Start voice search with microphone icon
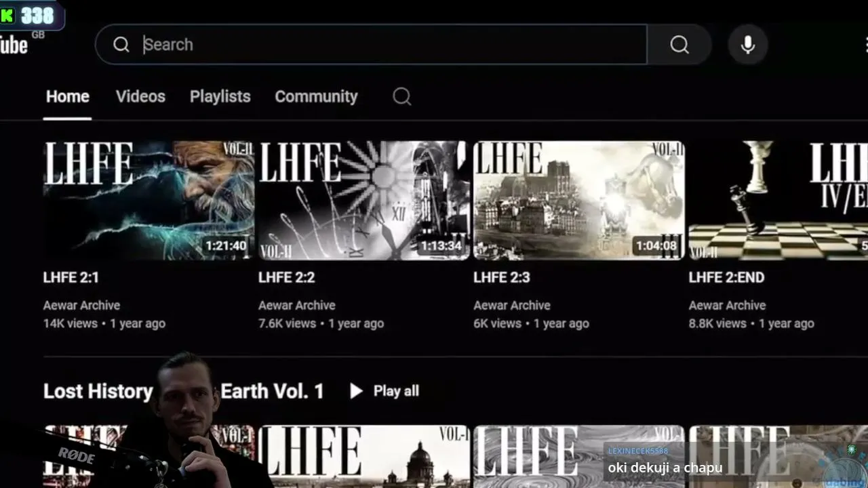 748,45
